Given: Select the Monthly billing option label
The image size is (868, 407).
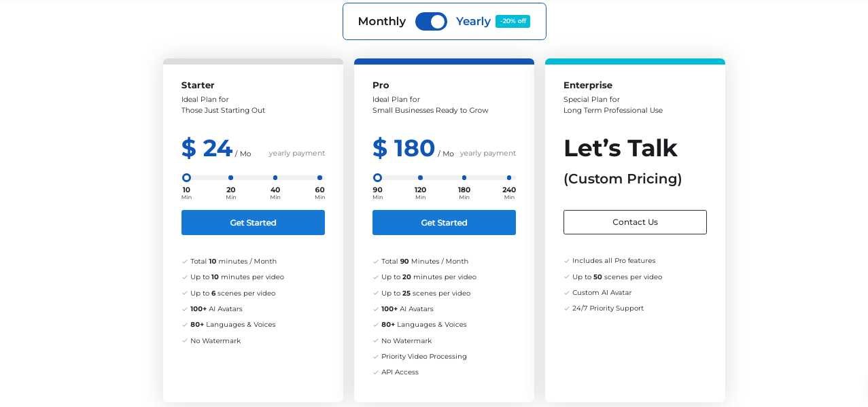Looking at the screenshot, I should tap(381, 22).
